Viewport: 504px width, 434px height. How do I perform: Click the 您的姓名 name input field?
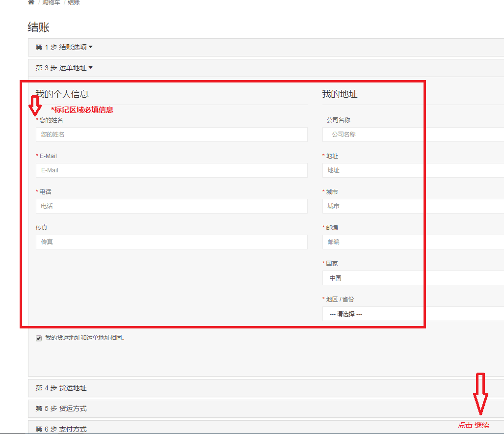[x=171, y=135]
